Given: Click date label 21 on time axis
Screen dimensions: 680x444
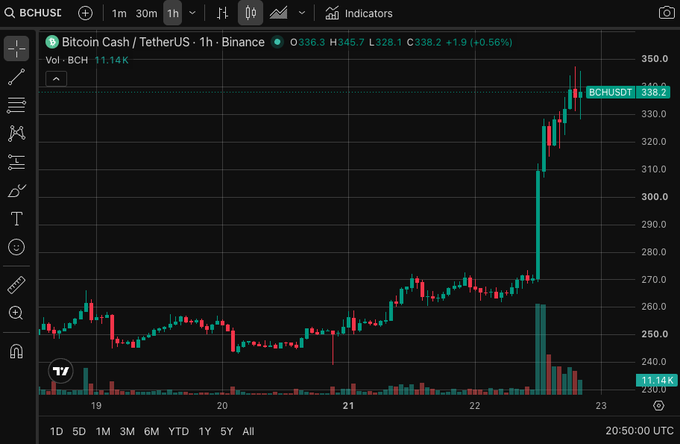Looking at the screenshot, I should click(348, 406).
